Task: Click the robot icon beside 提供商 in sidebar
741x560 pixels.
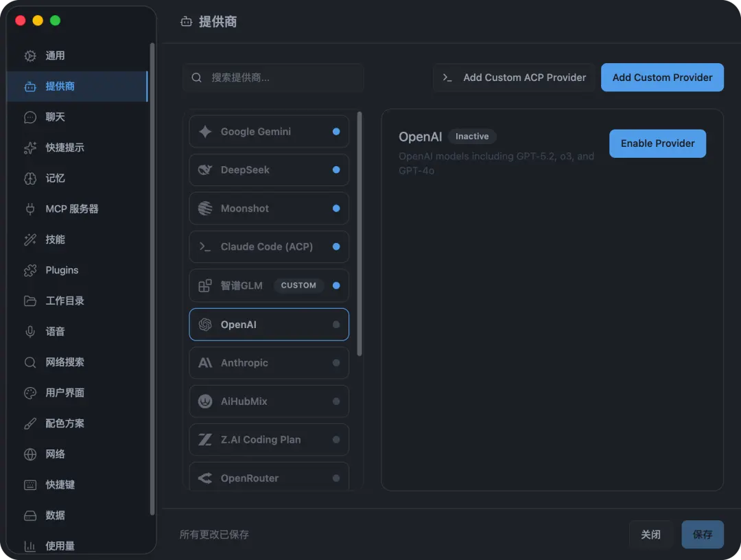Action: point(30,86)
